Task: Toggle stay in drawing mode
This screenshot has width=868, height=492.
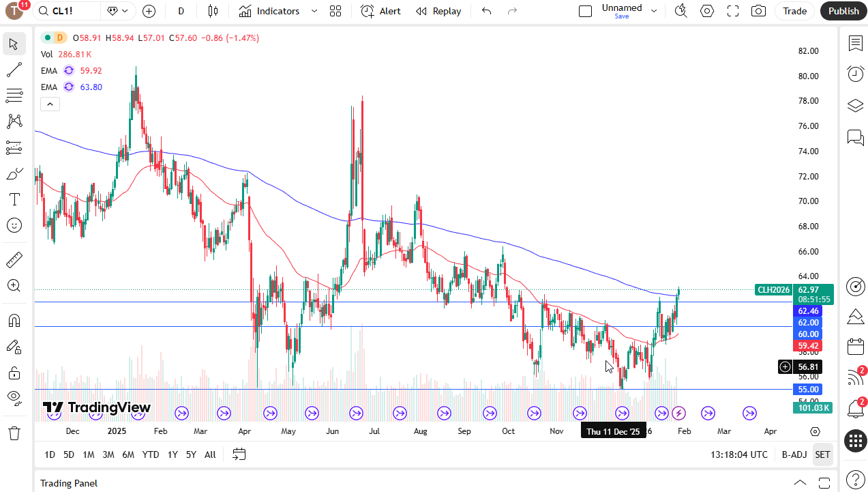Action: tap(14, 347)
